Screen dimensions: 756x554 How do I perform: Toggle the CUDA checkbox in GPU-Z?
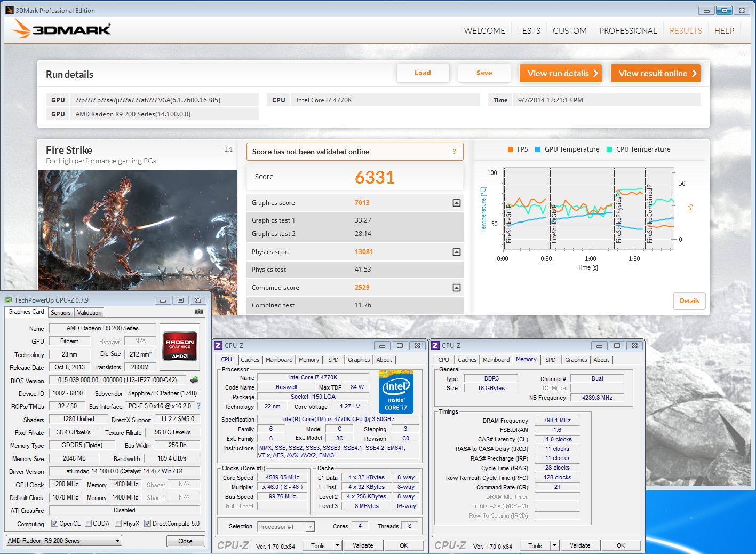[x=88, y=524]
